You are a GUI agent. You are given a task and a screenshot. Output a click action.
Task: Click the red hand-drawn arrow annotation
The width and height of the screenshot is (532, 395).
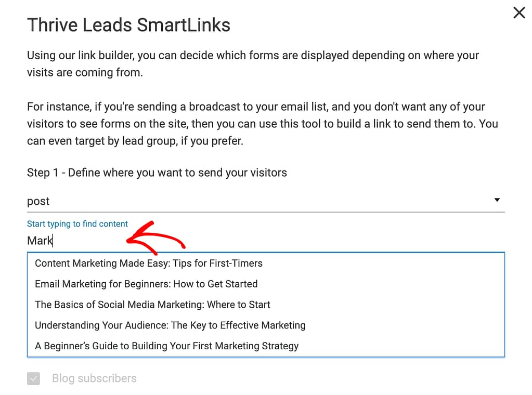click(155, 238)
